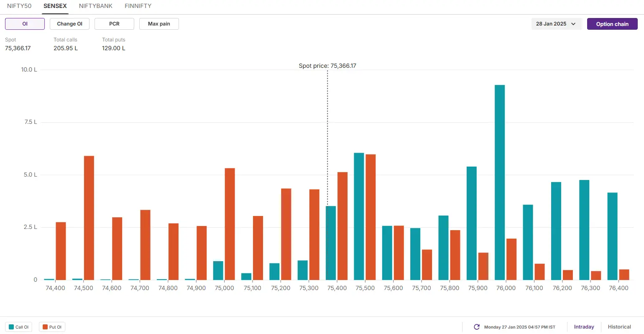Click the x-axis label 75,400
This screenshot has height=334, width=644.
[x=337, y=288]
